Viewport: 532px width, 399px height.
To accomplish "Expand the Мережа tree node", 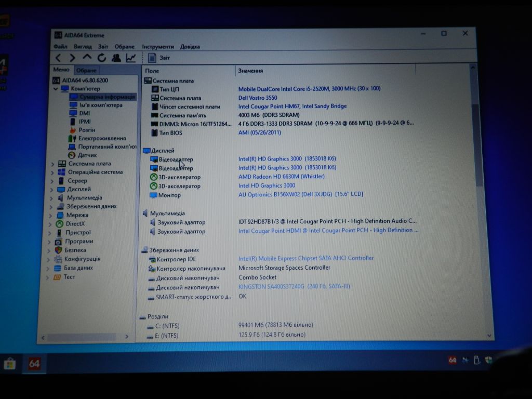I will point(51,216).
